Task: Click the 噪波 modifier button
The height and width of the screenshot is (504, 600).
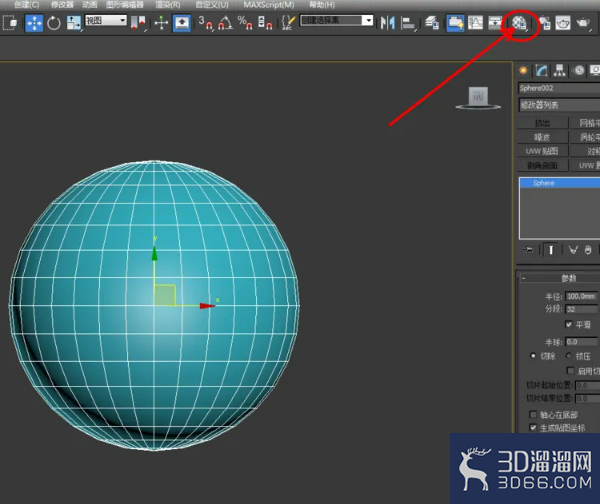Action: [x=542, y=137]
